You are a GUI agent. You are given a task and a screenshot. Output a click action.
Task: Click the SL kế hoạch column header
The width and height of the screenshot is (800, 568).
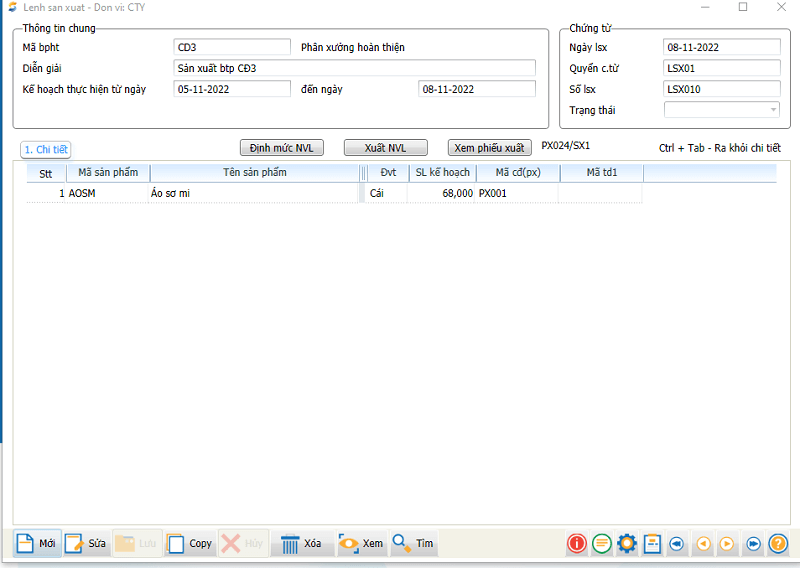click(443, 173)
